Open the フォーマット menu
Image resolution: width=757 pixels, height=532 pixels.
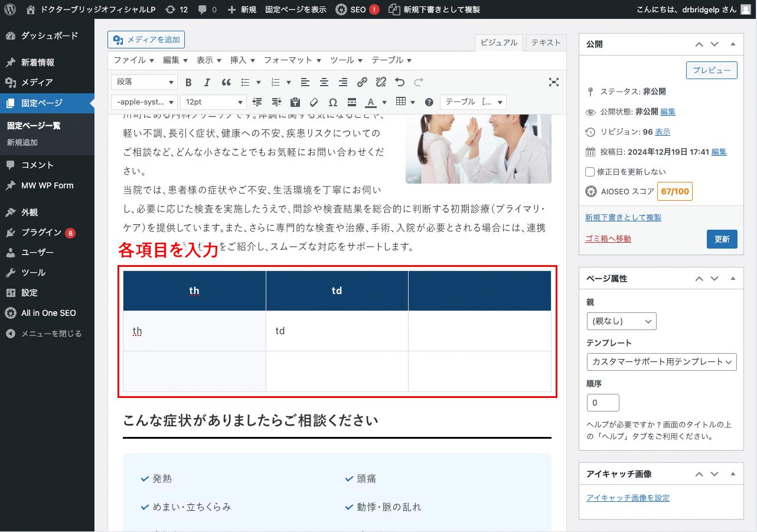(x=292, y=60)
